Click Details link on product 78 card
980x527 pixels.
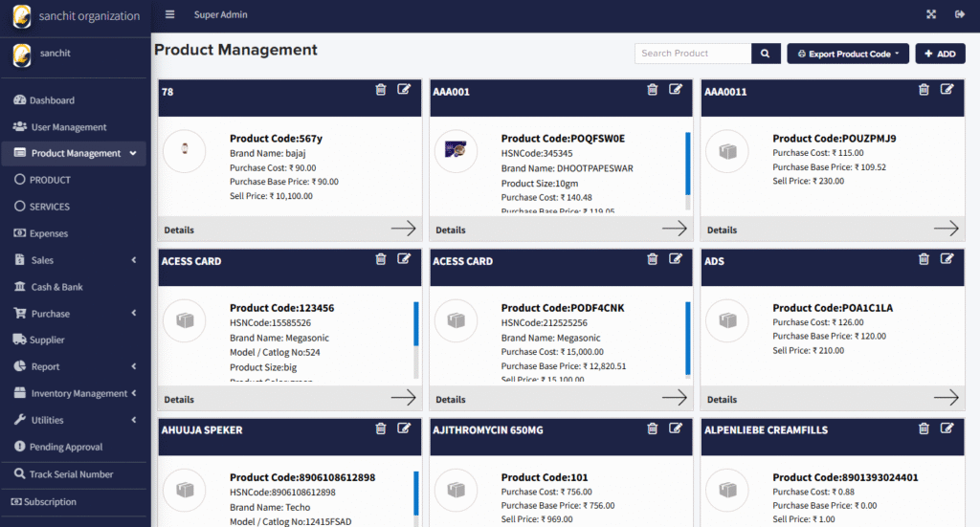179,230
